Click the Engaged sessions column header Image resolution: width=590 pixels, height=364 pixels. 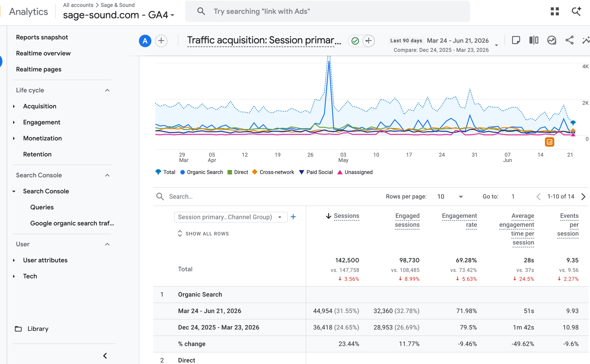click(x=407, y=220)
